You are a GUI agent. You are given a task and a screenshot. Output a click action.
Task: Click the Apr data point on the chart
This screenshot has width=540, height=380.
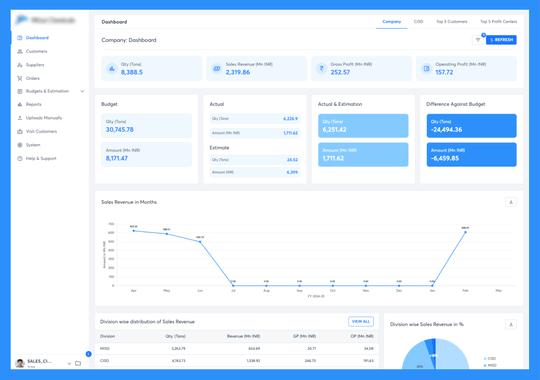click(x=134, y=231)
